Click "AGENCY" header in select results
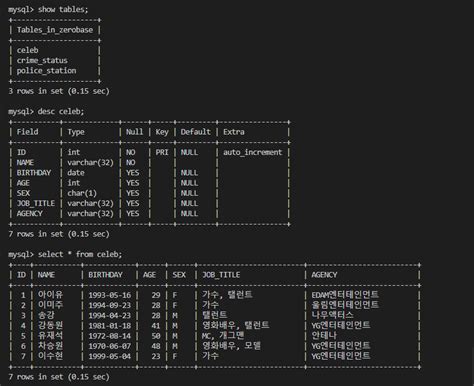The image size is (474, 386). click(324, 275)
